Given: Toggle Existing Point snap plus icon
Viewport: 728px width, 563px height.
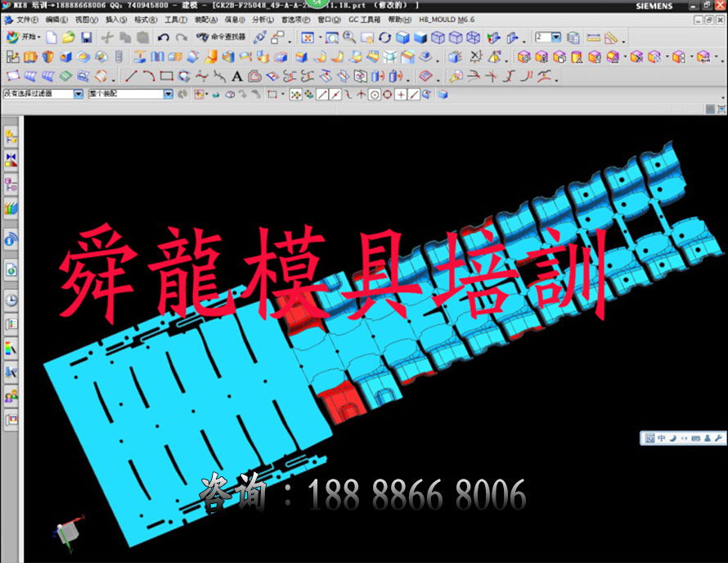Looking at the screenshot, I should (400, 95).
